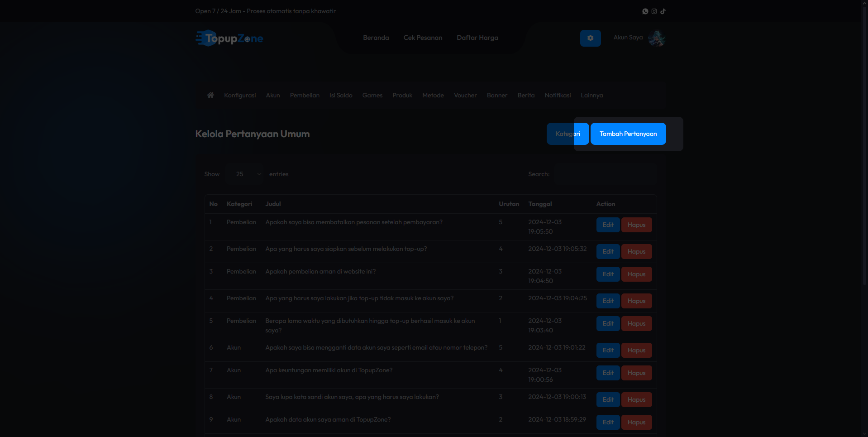
Task: Hapus question about membatalkan pesanan
Action: pyautogui.click(x=636, y=225)
